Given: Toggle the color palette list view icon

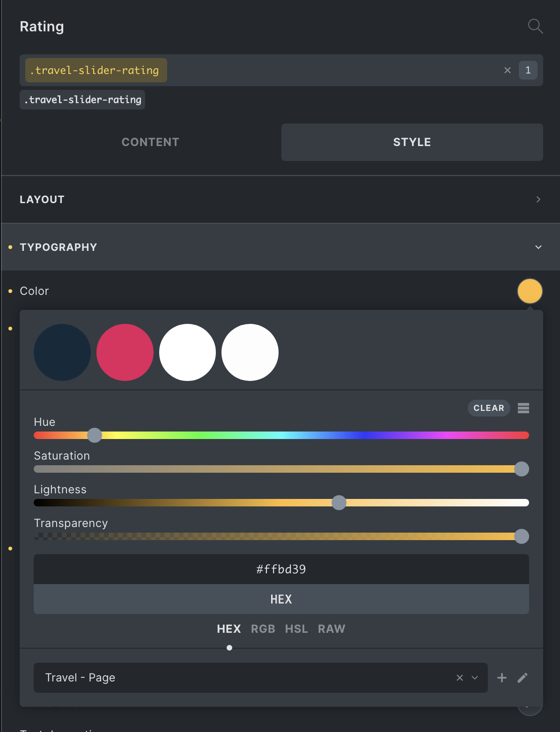Looking at the screenshot, I should 523,408.
